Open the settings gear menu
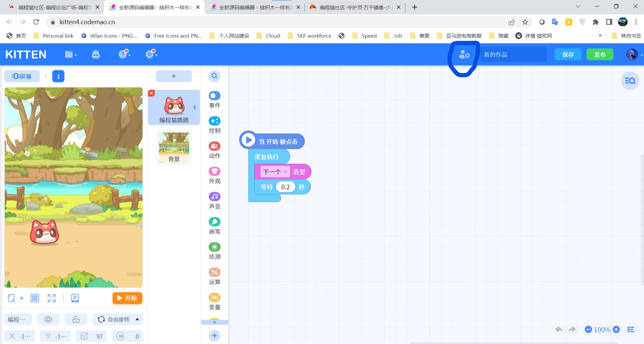The width and height of the screenshot is (644, 344). [151, 54]
